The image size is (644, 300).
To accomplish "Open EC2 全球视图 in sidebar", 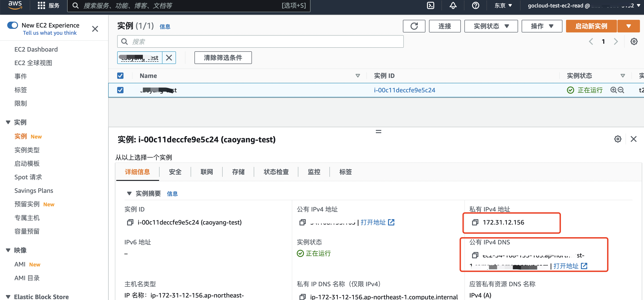I will 33,63.
